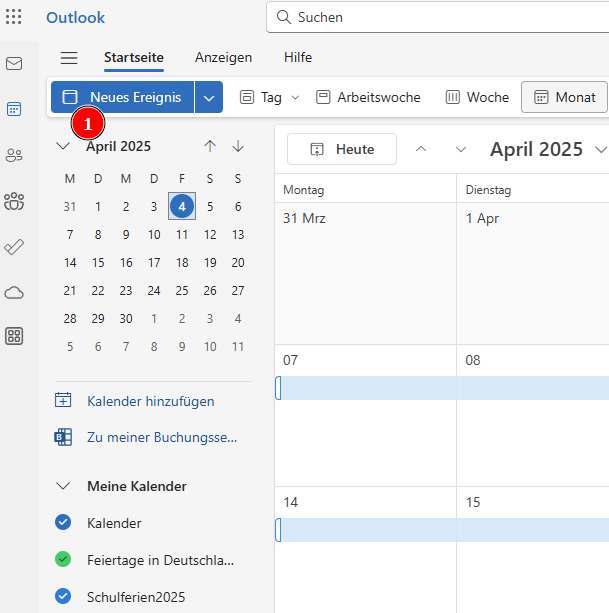Open the Mail icon in sidebar

point(14,63)
